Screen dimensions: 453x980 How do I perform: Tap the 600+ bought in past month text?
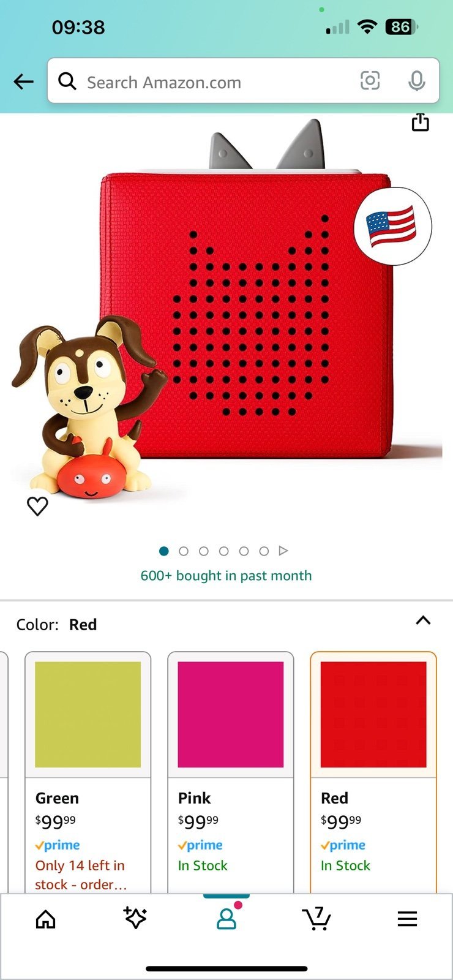click(x=226, y=576)
